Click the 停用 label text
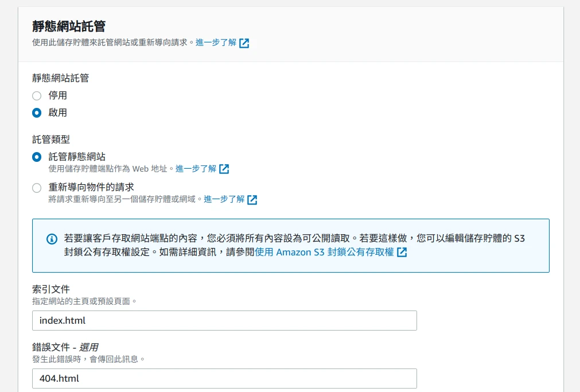 click(x=57, y=96)
